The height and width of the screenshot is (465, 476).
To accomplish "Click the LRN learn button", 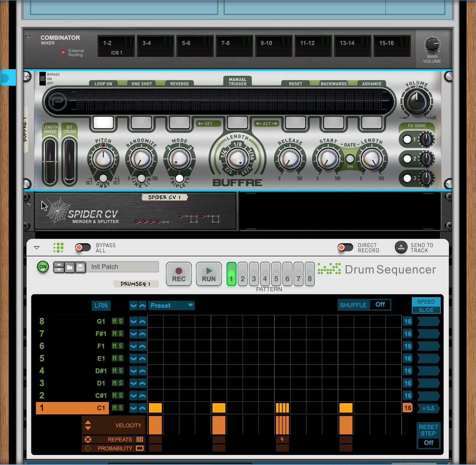I will pos(101,305).
